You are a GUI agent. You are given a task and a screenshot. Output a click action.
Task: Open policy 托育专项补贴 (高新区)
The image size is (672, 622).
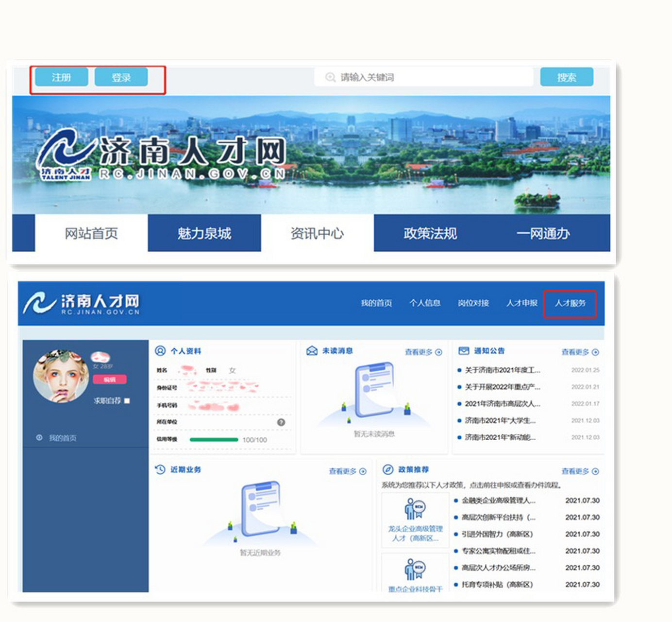coord(497,585)
